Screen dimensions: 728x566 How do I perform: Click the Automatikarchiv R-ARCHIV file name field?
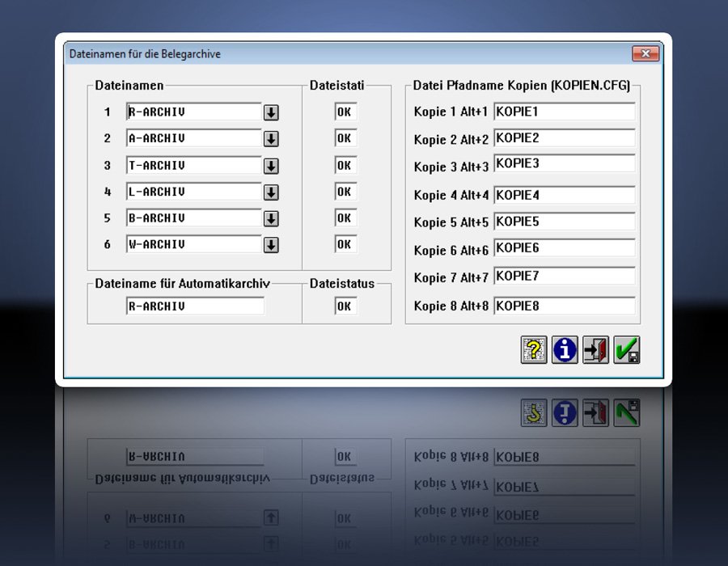coord(195,306)
